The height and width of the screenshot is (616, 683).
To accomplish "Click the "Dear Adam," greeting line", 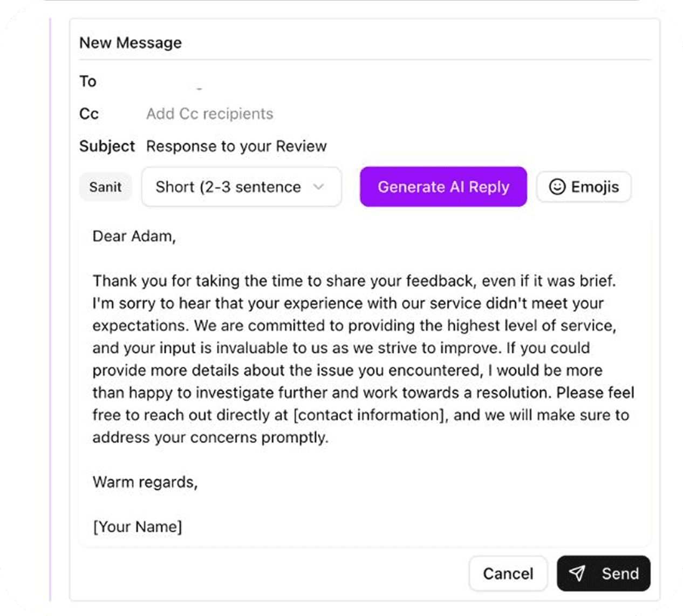I will 134,236.
